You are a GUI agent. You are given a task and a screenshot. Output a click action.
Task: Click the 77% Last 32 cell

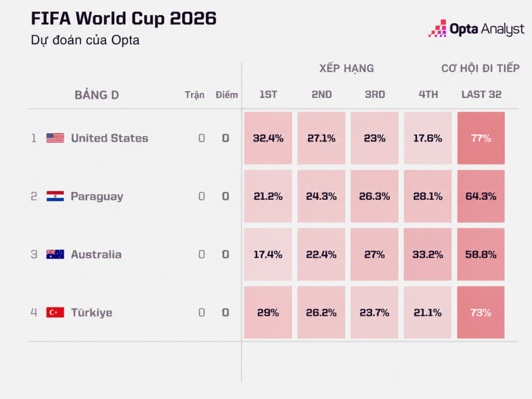[x=481, y=138]
